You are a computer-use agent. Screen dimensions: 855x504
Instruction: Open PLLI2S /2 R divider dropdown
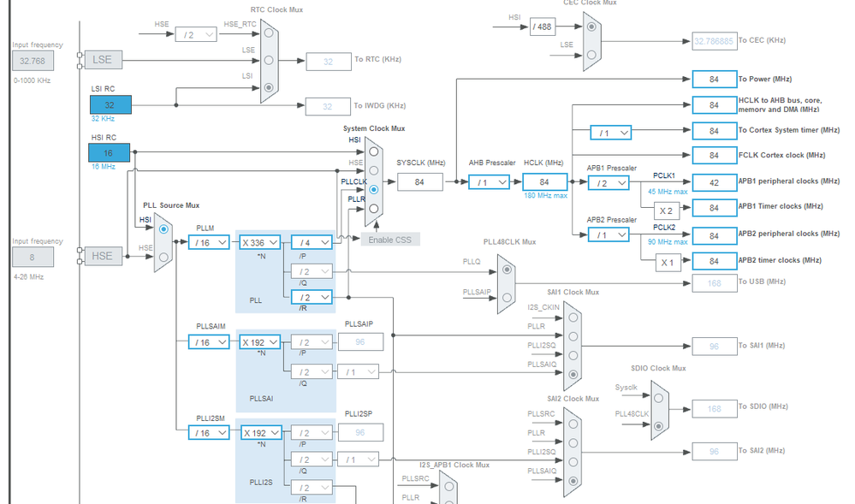coord(312,488)
